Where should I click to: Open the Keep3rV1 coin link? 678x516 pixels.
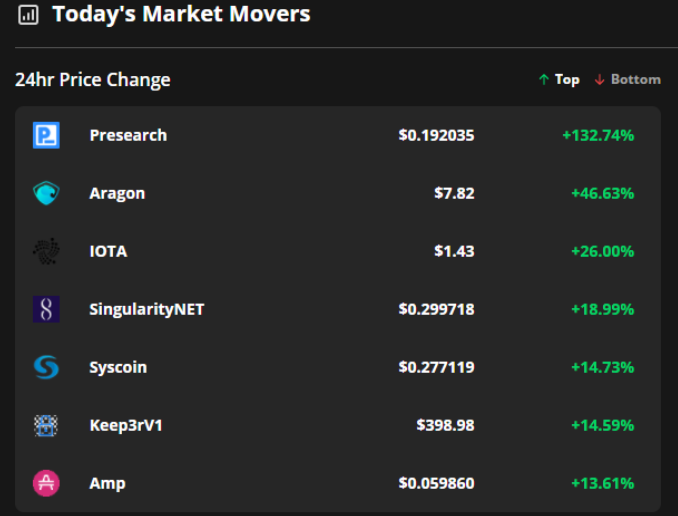(x=126, y=425)
